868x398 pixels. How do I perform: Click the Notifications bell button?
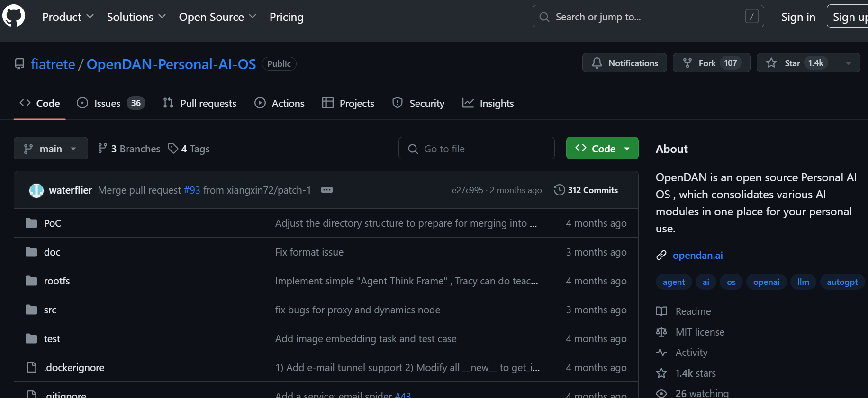(x=624, y=63)
